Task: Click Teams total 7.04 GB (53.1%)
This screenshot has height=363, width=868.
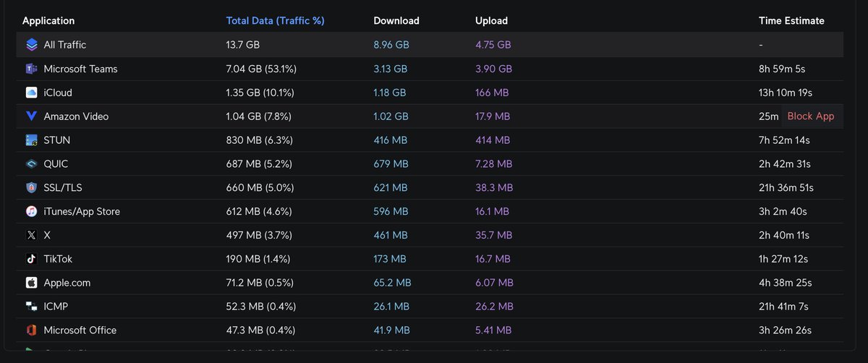Action: point(261,69)
